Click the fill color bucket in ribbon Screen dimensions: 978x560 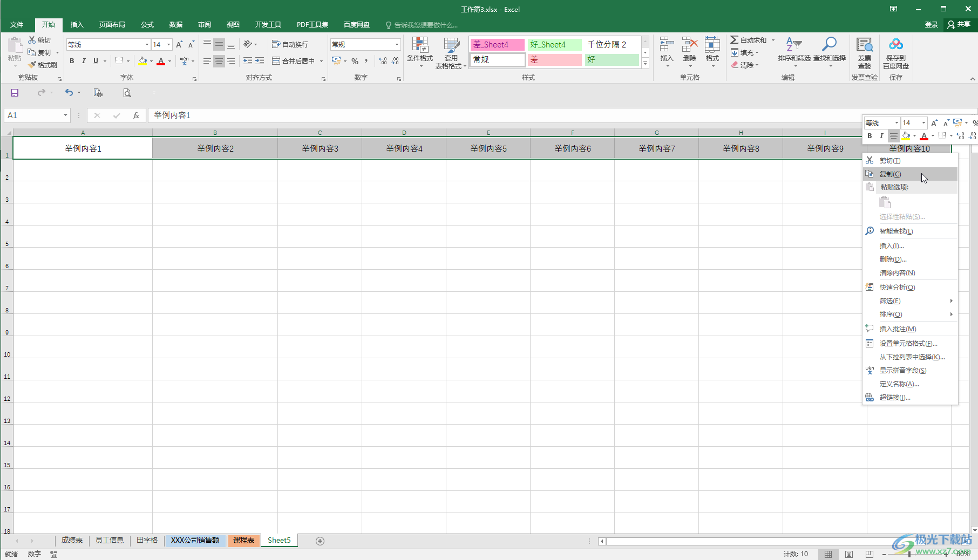coord(142,61)
